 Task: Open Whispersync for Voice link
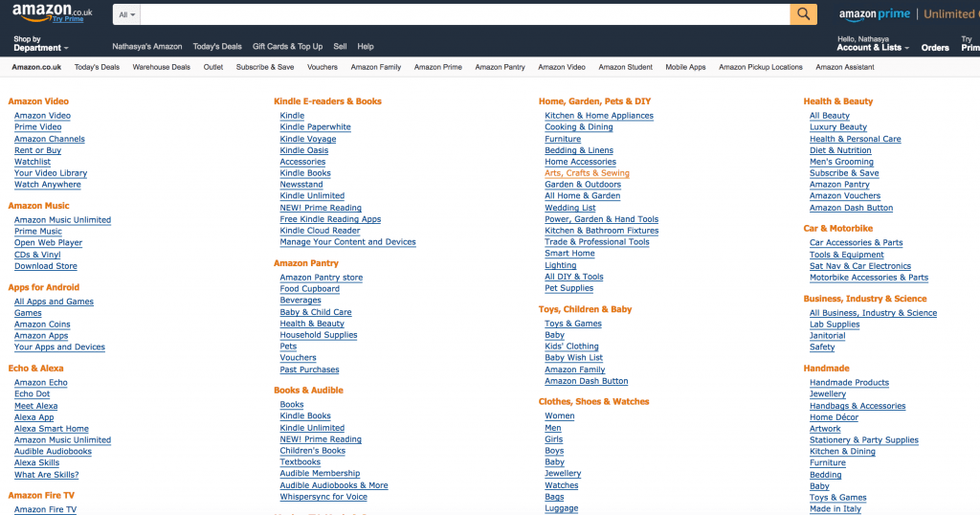pos(323,497)
